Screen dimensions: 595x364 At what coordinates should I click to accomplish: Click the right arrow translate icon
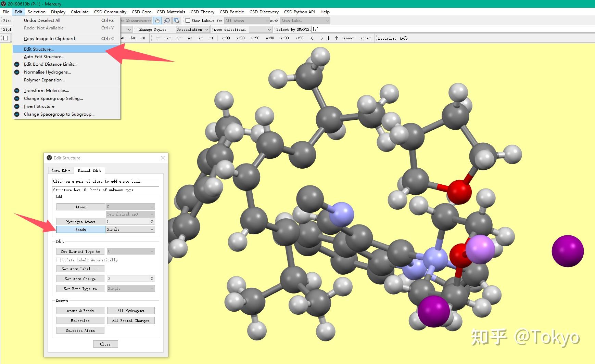click(x=321, y=38)
